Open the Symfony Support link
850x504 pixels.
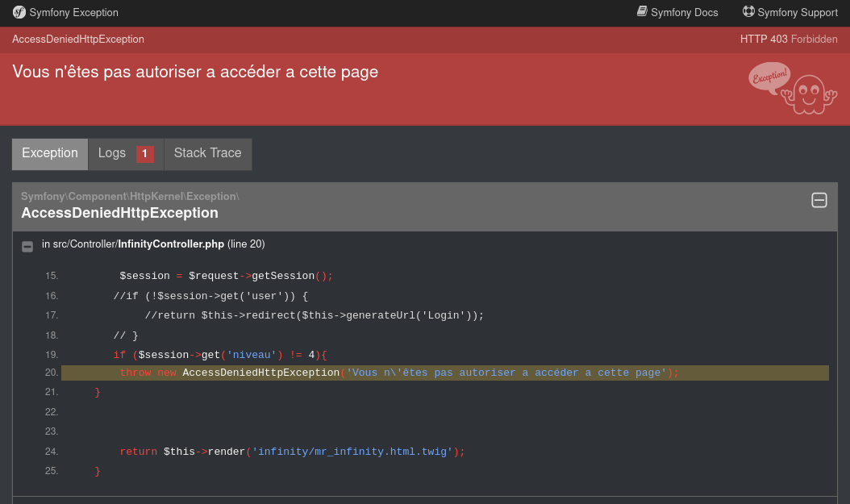tap(797, 12)
